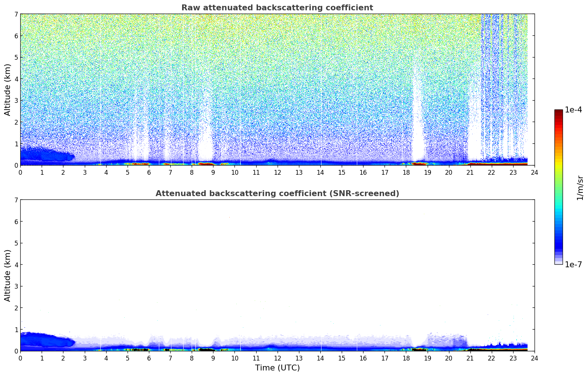Click the "Raw attenuated backscattering coefficient" plot title
Image resolution: width=588 pixels, height=376 pixels.
pos(277,8)
